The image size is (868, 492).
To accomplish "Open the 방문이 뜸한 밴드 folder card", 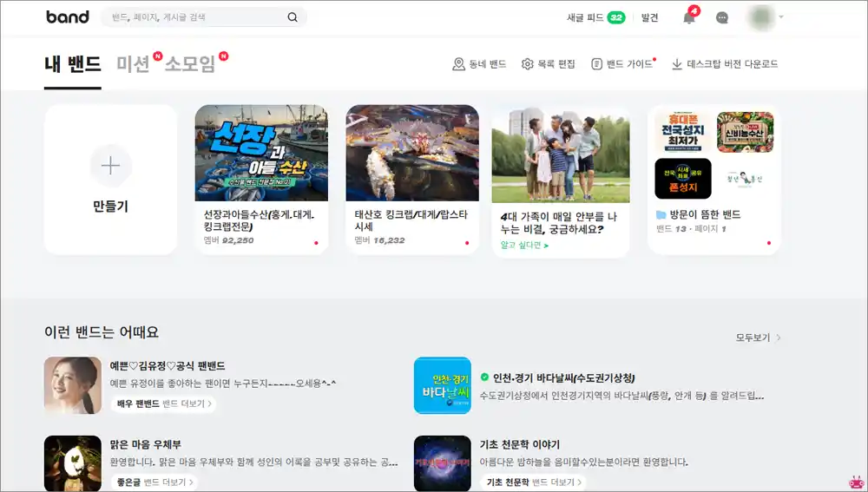I will coord(714,180).
